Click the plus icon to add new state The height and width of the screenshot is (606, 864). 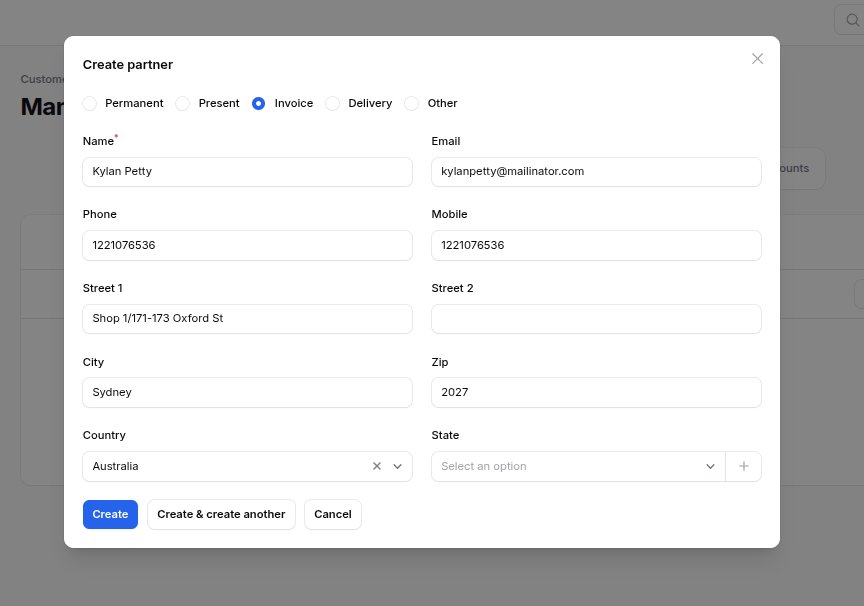[744, 466]
